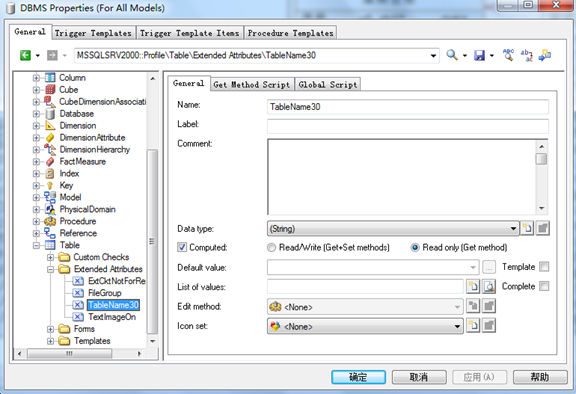The image size is (576, 394).
Task: Click create icon beside Icon set
Action: 473,325
